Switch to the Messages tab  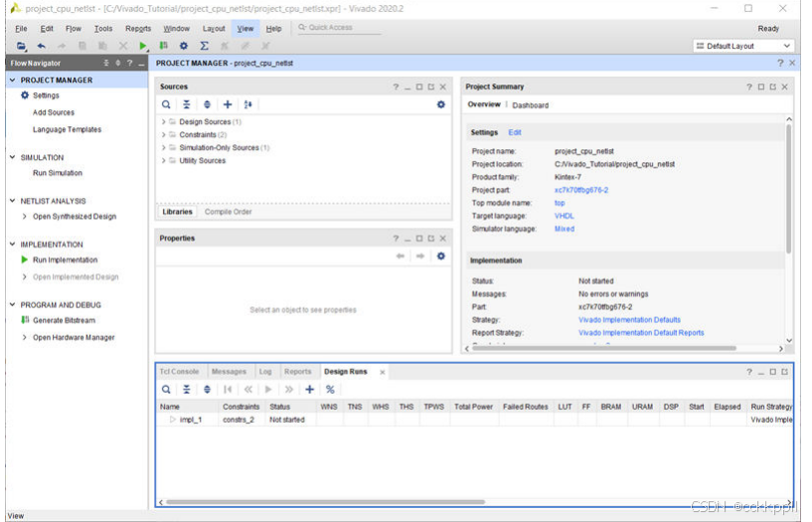tap(229, 372)
